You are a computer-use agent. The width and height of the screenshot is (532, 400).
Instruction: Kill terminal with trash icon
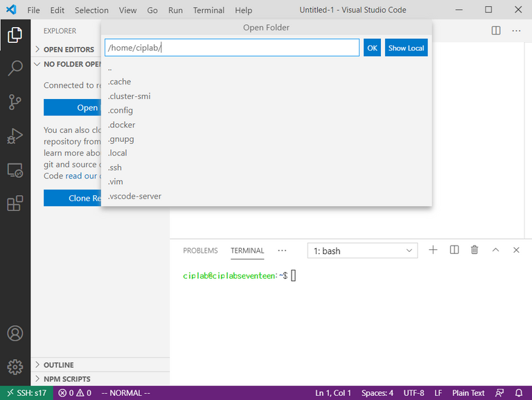(x=475, y=250)
